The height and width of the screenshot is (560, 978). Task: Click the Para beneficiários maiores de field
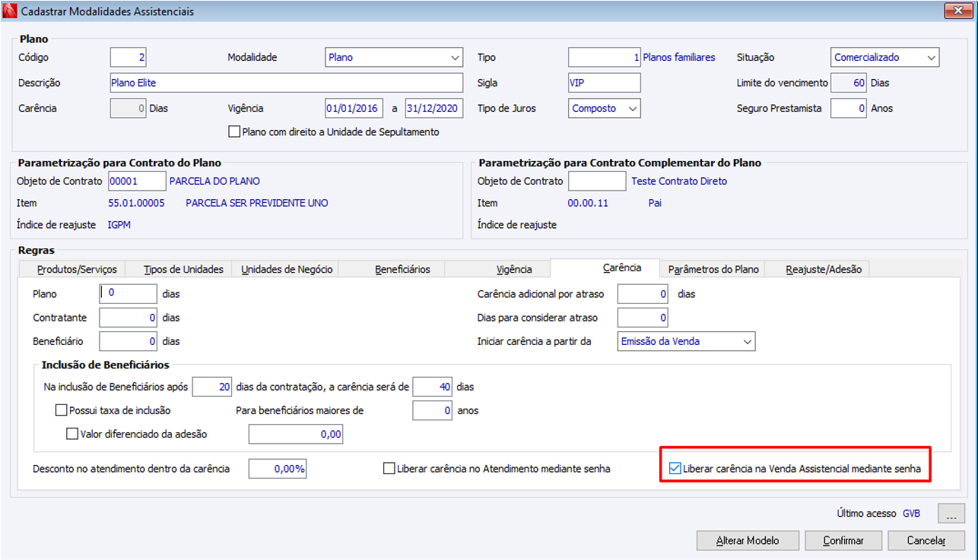pos(433,411)
